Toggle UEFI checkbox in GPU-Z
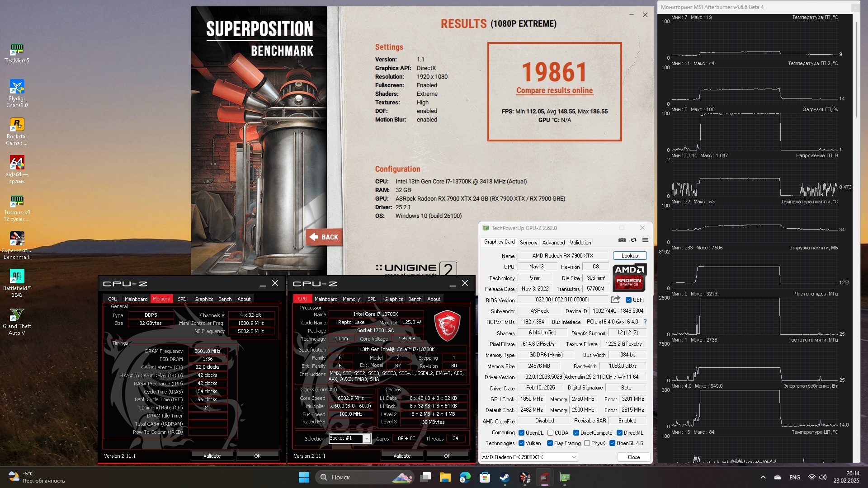This screenshot has height=488, width=868. coord(628,300)
